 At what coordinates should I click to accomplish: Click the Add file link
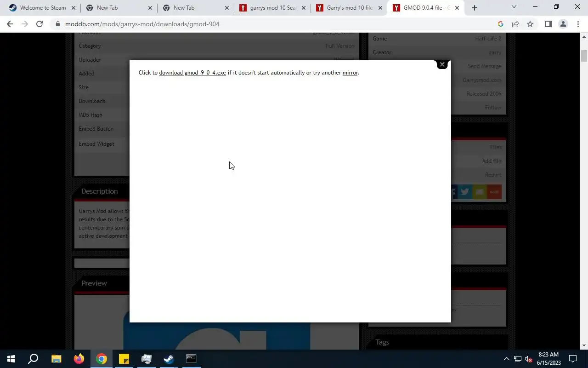(492, 161)
